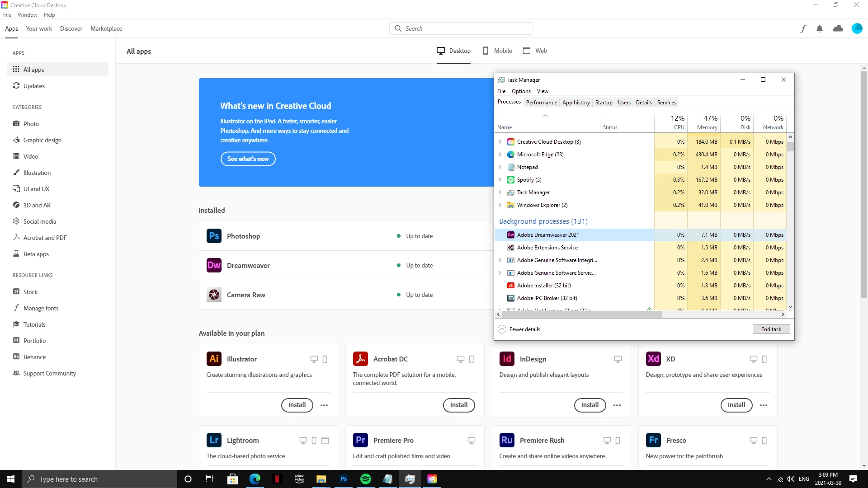Launch Spotify from the taskbar
This screenshot has height=488, width=868.
[365, 479]
